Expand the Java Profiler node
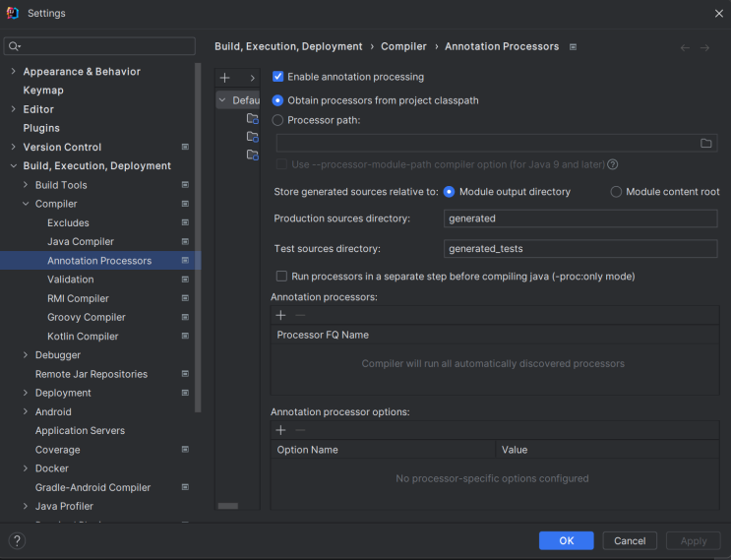The image size is (731, 560). pyautogui.click(x=26, y=507)
